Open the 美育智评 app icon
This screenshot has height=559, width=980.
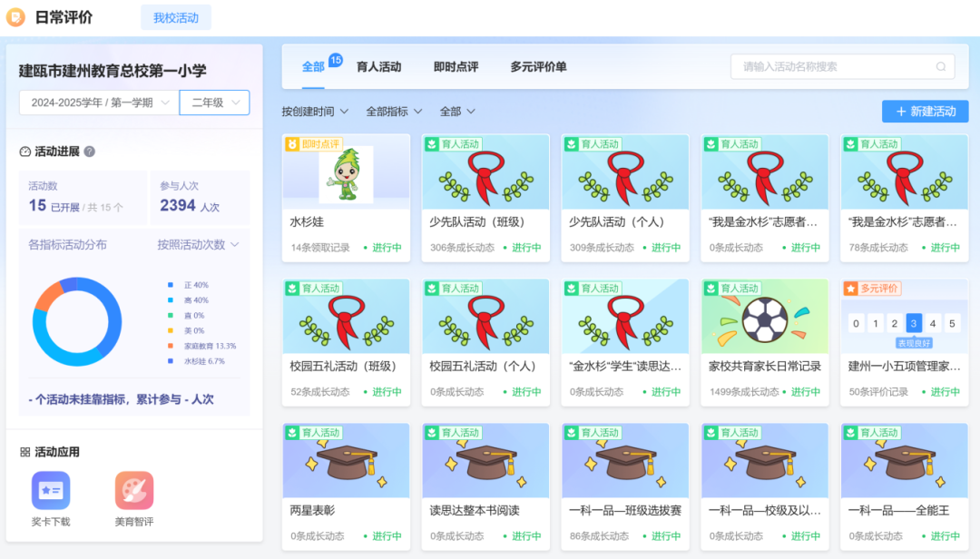click(133, 489)
